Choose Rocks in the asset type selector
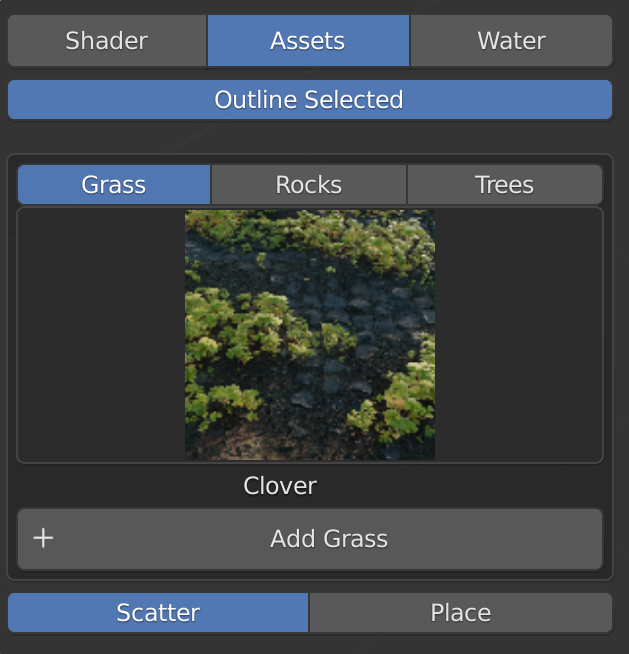The height and width of the screenshot is (654, 629). click(309, 185)
